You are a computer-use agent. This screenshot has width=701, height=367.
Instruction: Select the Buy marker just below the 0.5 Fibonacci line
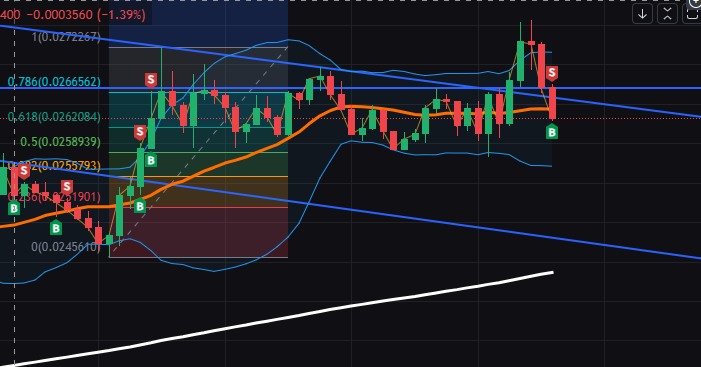click(x=151, y=160)
